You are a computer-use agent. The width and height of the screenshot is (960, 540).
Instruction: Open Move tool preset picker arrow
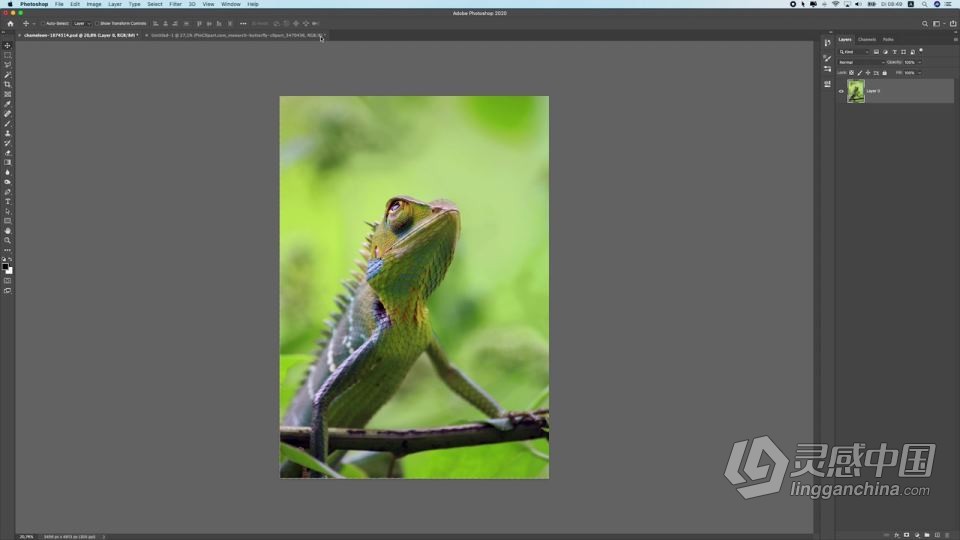[34, 24]
